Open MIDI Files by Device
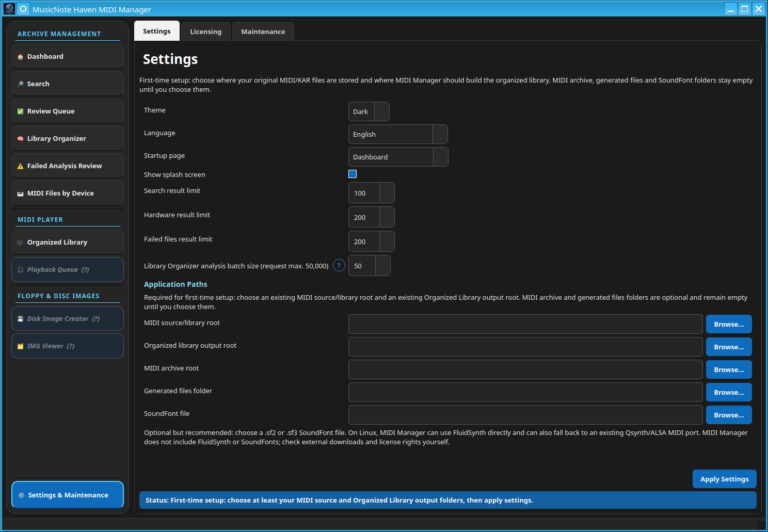Screen dimensions: 768x532 click(68, 194)
